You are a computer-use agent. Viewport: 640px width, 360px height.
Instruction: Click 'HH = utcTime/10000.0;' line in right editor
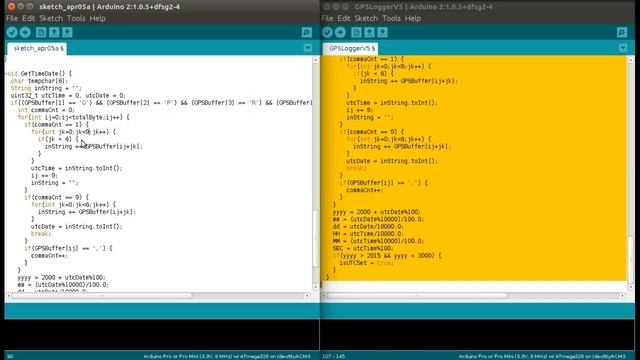(x=368, y=234)
